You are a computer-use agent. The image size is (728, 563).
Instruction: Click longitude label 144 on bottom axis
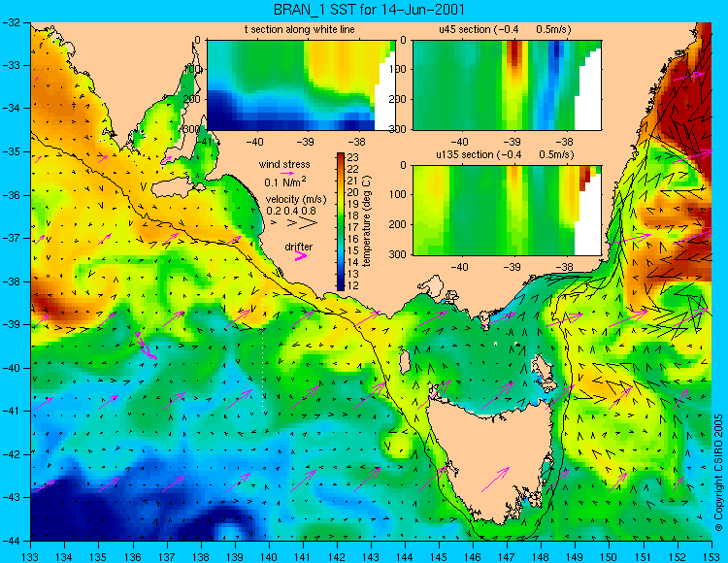[x=405, y=556]
